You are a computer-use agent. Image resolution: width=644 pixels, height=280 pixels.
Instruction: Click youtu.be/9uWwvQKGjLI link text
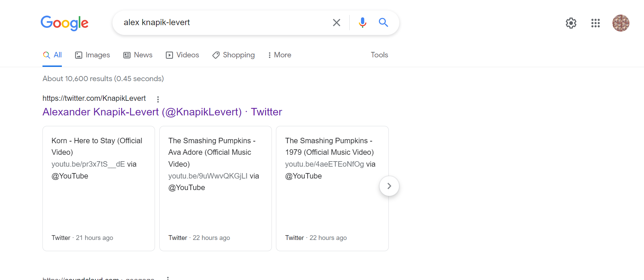point(208,176)
